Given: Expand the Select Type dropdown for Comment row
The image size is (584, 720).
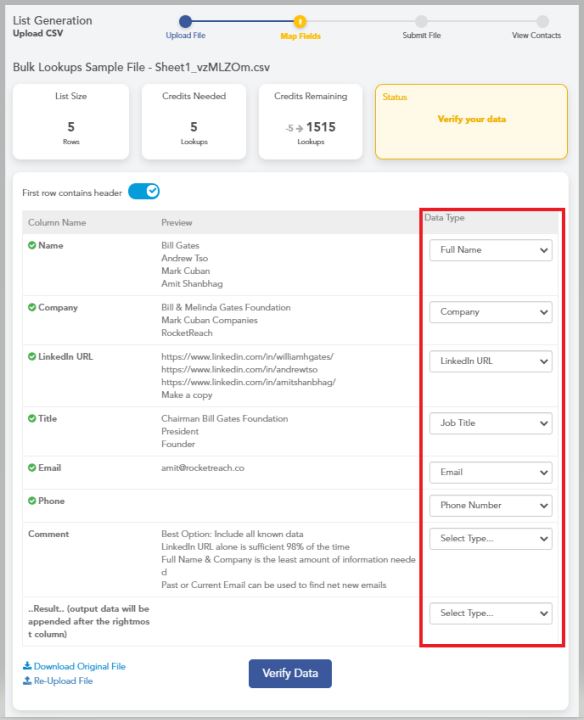Looking at the screenshot, I should [491, 539].
